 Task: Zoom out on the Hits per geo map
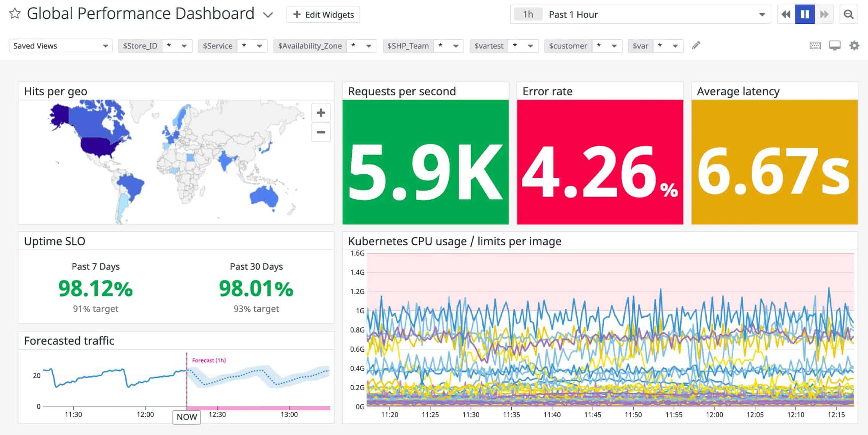321,132
